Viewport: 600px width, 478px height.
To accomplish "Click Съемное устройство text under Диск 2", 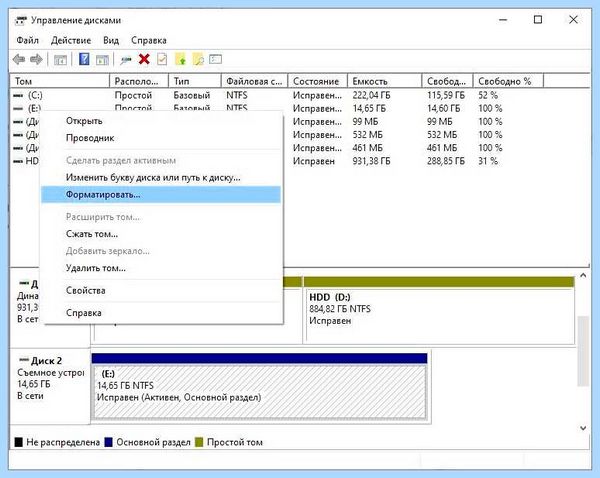I will click(x=50, y=373).
